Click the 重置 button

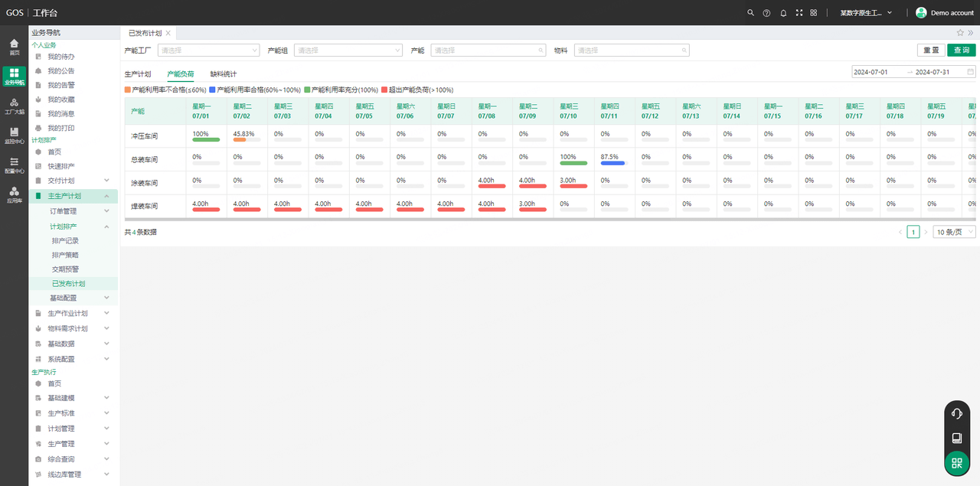930,51
